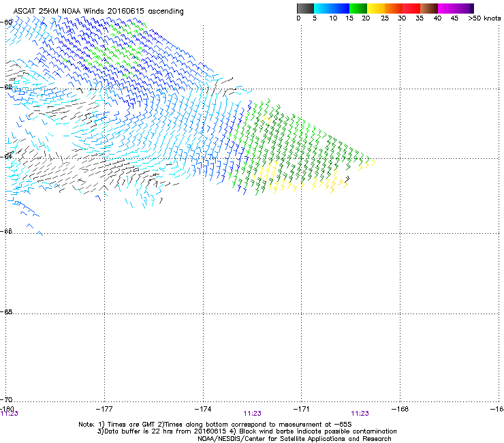The width and height of the screenshot is (504, 443).
Task: Click the -62 latitude axis label
Action: 6,87
